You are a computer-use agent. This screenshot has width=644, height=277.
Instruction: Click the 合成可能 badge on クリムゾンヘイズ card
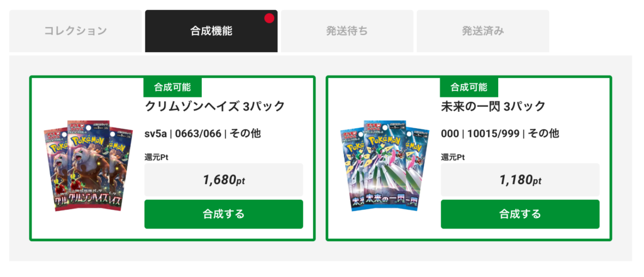pyautogui.click(x=172, y=87)
